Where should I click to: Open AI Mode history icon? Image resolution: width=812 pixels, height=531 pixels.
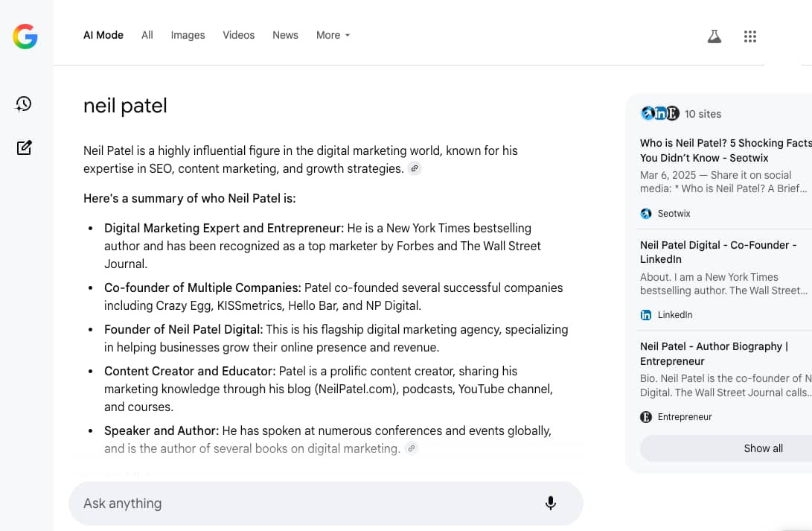[x=24, y=104]
